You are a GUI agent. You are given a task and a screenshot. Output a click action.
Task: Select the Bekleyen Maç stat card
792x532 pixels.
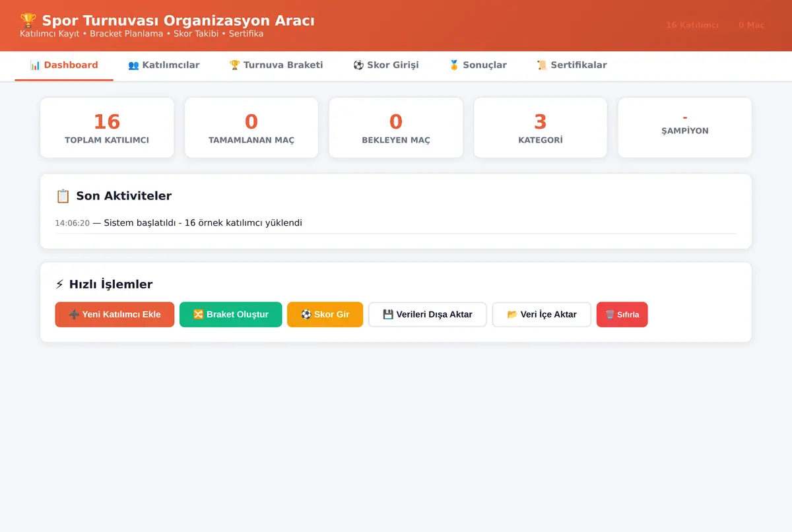pos(396,128)
